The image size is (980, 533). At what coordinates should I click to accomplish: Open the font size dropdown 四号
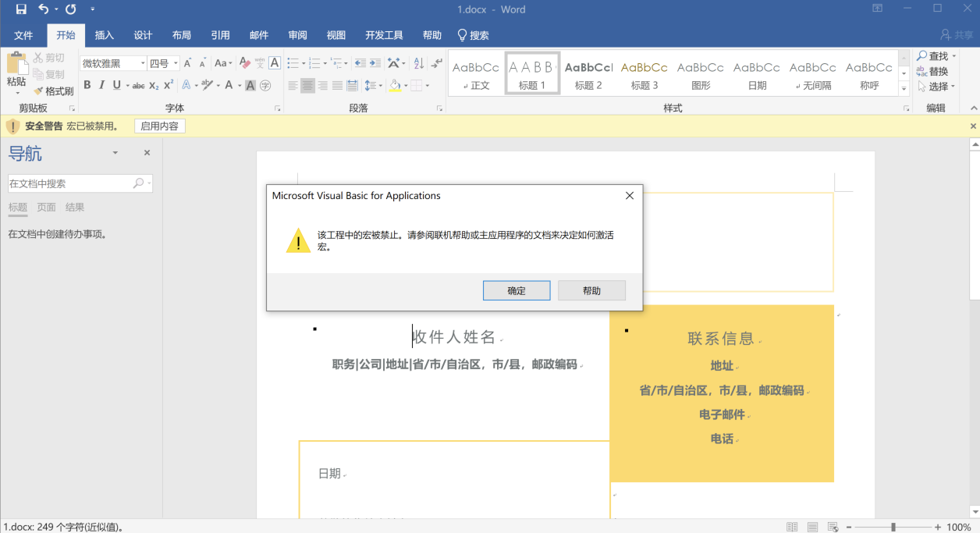tap(176, 63)
